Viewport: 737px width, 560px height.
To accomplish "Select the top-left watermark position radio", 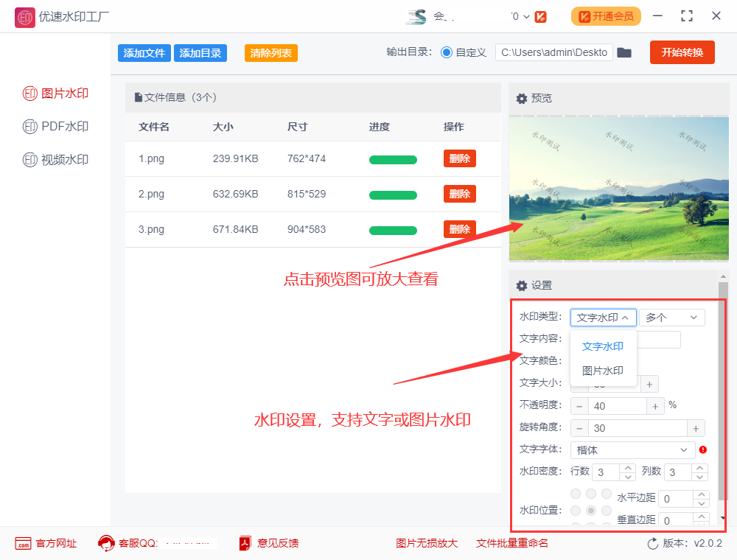I will click(575, 494).
